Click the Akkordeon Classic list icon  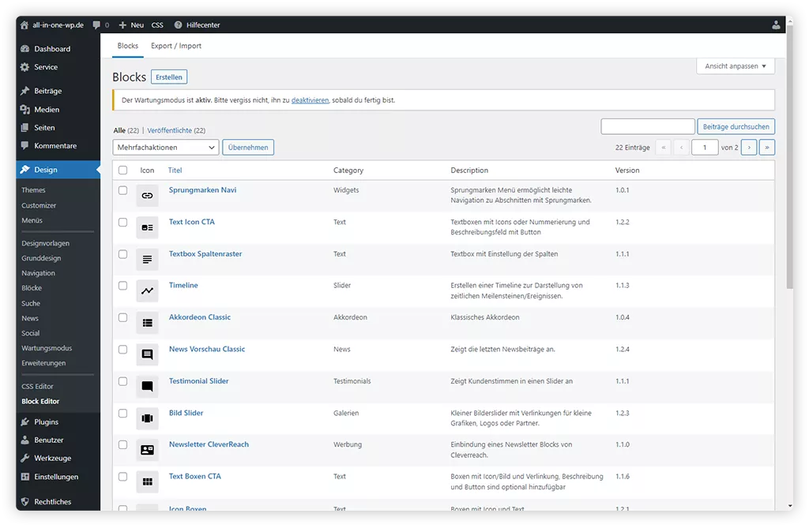(x=147, y=322)
